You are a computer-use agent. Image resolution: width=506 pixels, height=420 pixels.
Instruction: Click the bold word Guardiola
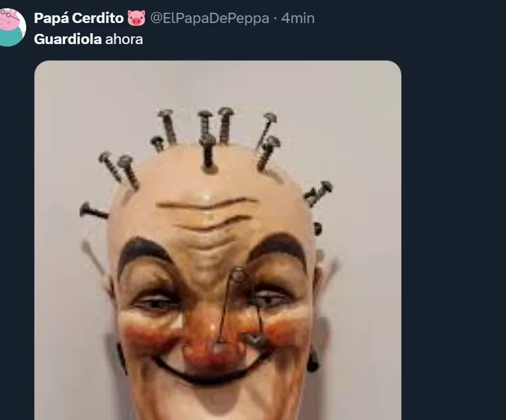(68, 39)
